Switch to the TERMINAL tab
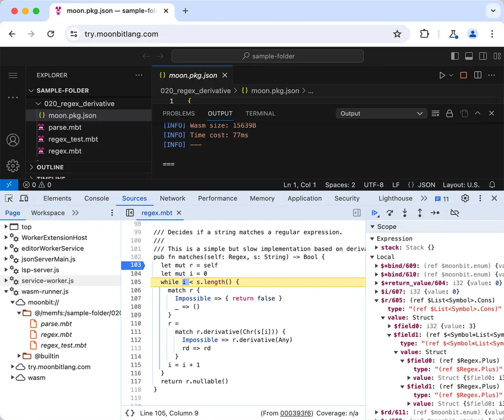The image size is (504, 420). coord(260,113)
